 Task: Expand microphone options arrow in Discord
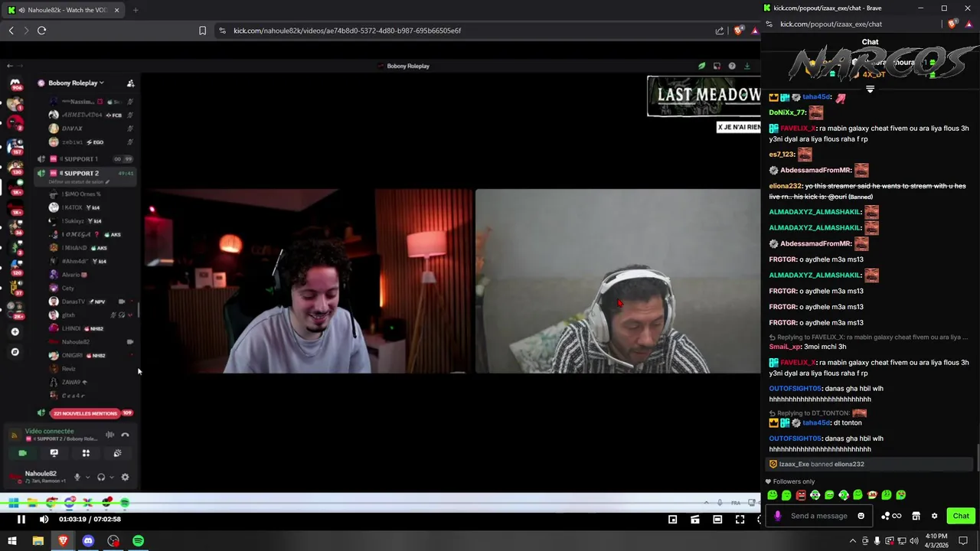point(87,478)
